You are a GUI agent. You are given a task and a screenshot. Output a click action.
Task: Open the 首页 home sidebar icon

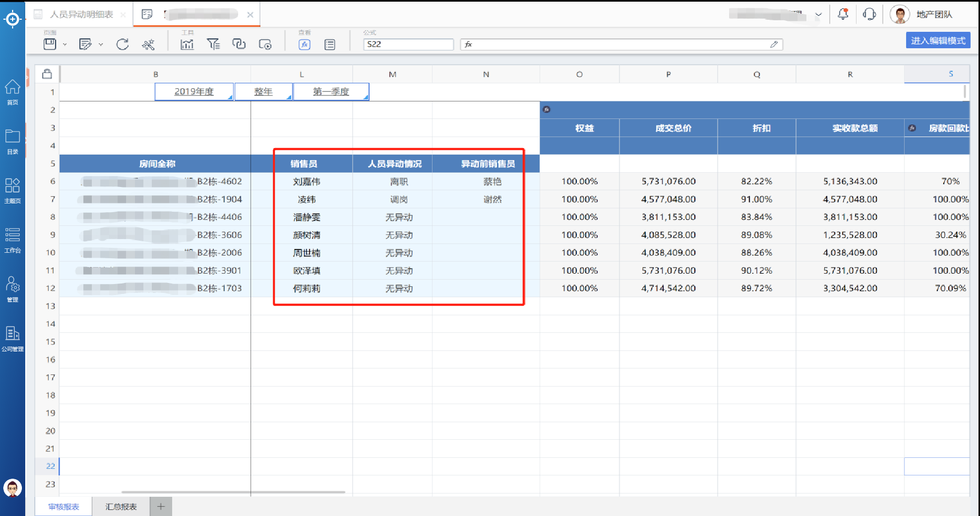pos(12,92)
